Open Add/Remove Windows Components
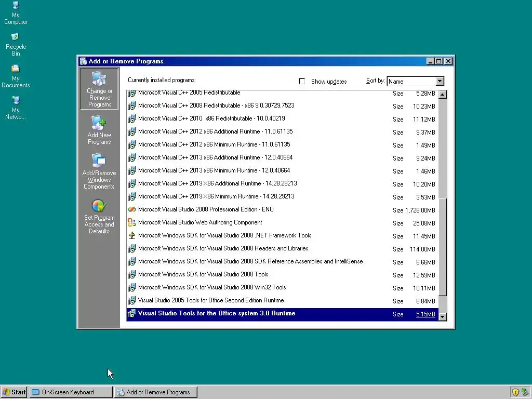 (99, 171)
